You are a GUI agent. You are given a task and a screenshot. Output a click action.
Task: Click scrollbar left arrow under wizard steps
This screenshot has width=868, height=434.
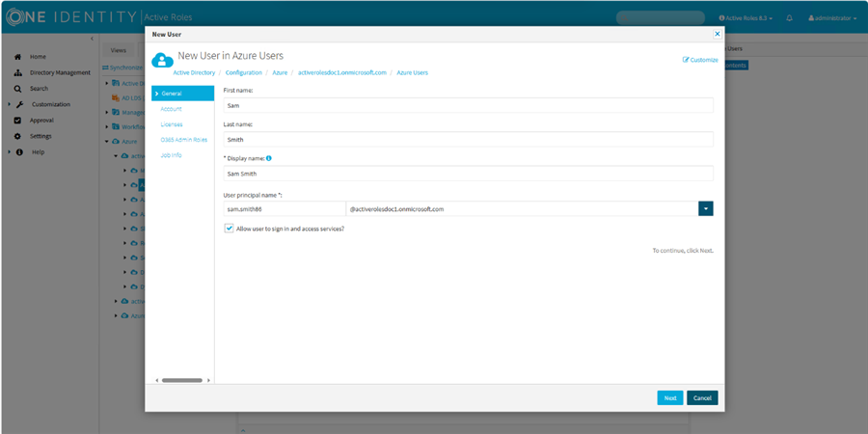(156, 380)
